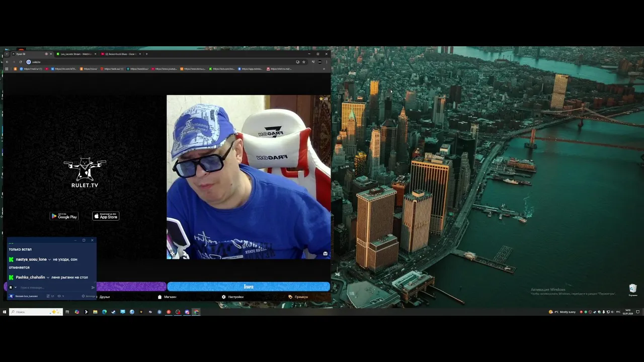Open the youtube bookmark

[165, 69]
